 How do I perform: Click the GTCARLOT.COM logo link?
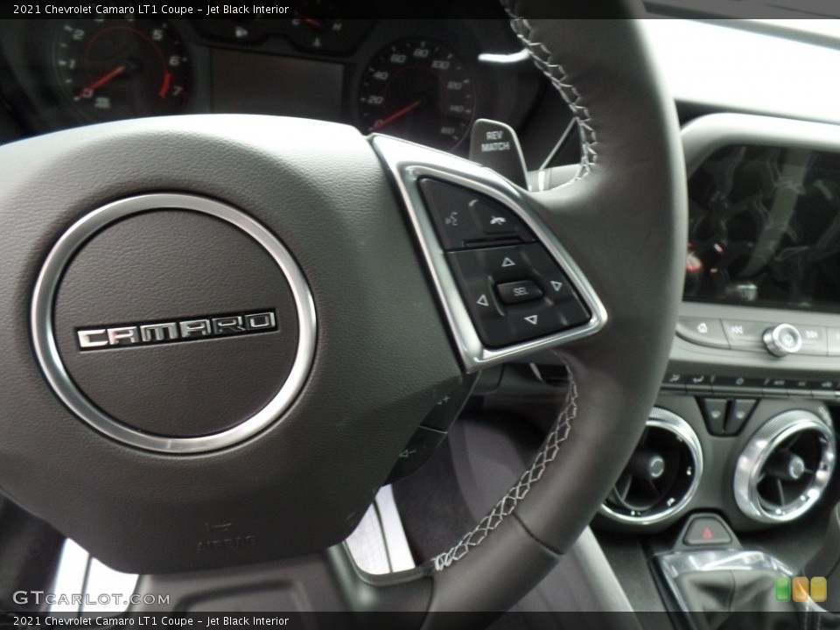click(91, 598)
